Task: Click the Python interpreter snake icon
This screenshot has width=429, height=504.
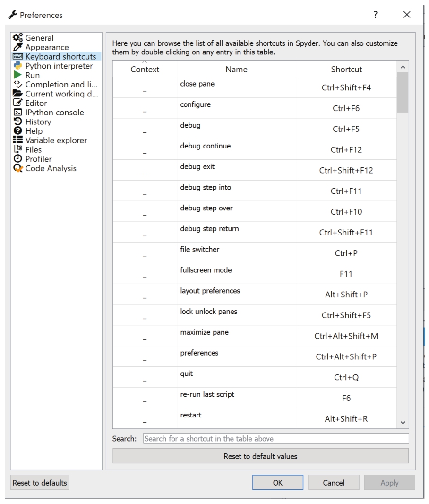Action: [17, 66]
